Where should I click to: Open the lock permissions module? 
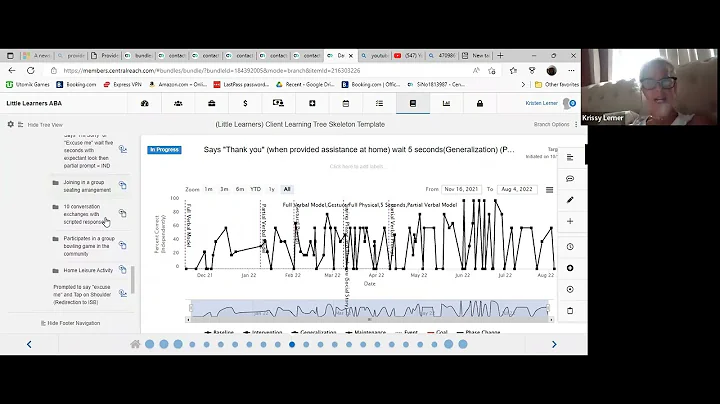tap(480, 103)
